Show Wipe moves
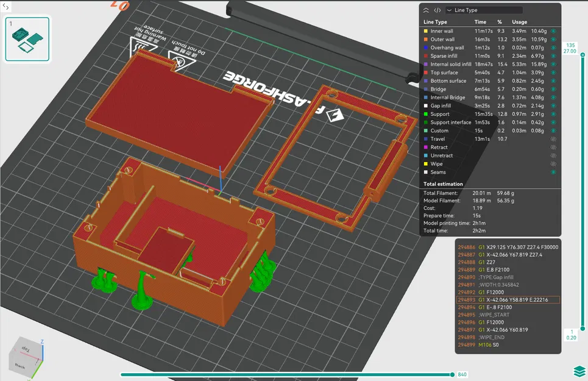 pos(553,164)
